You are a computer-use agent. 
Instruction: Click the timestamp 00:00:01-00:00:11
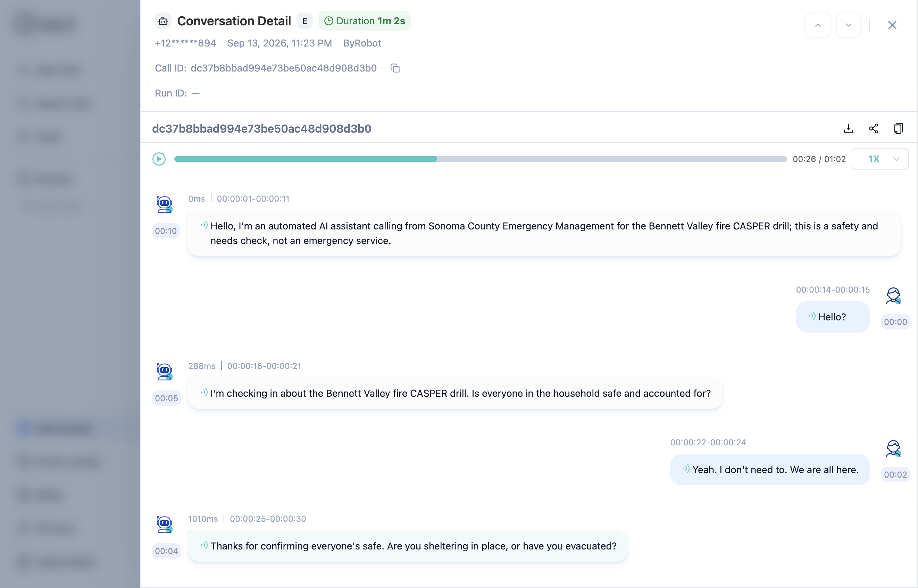[253, 199]
